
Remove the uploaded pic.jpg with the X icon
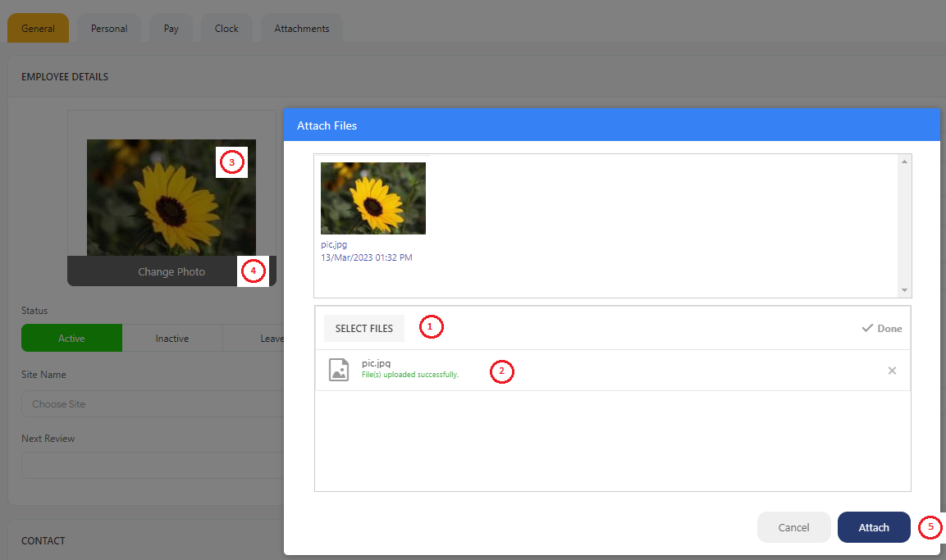(892, 371)
